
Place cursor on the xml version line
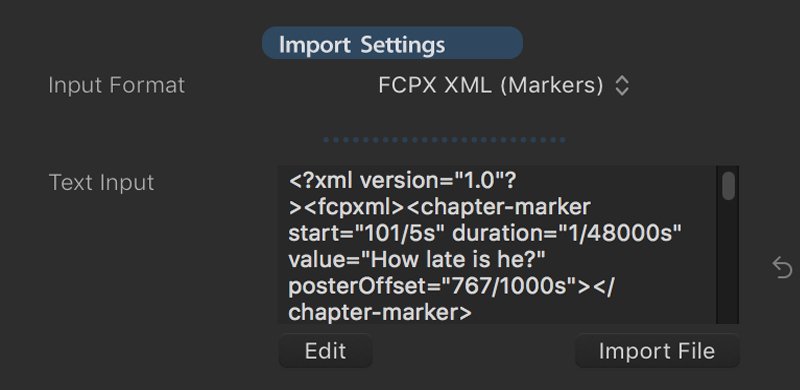coord(404,180)
